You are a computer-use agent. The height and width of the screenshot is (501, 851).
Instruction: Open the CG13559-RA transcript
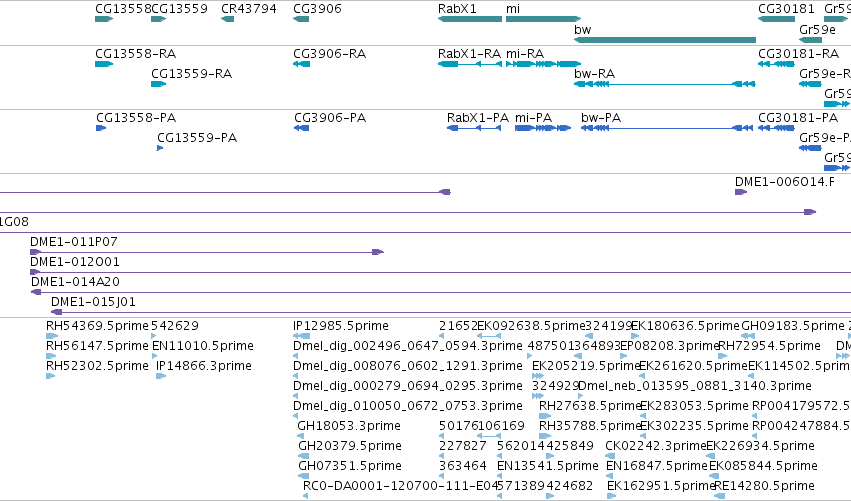click(158, 84)
